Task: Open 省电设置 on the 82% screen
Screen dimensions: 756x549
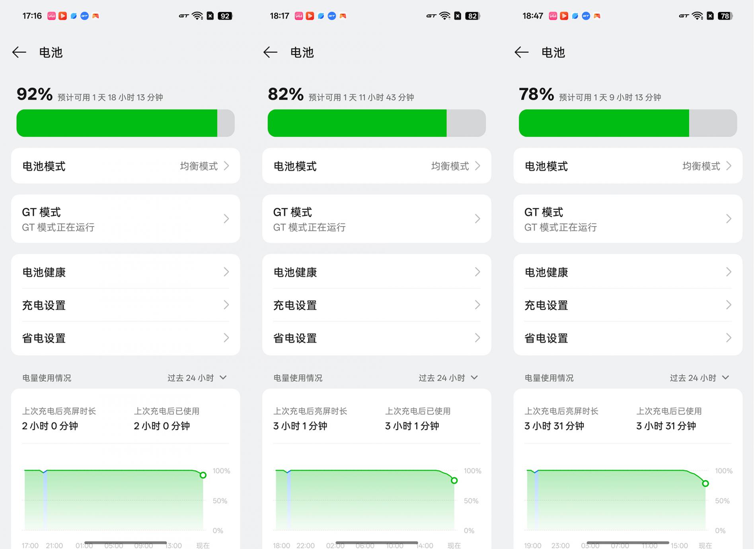Action: pos(376,338)
